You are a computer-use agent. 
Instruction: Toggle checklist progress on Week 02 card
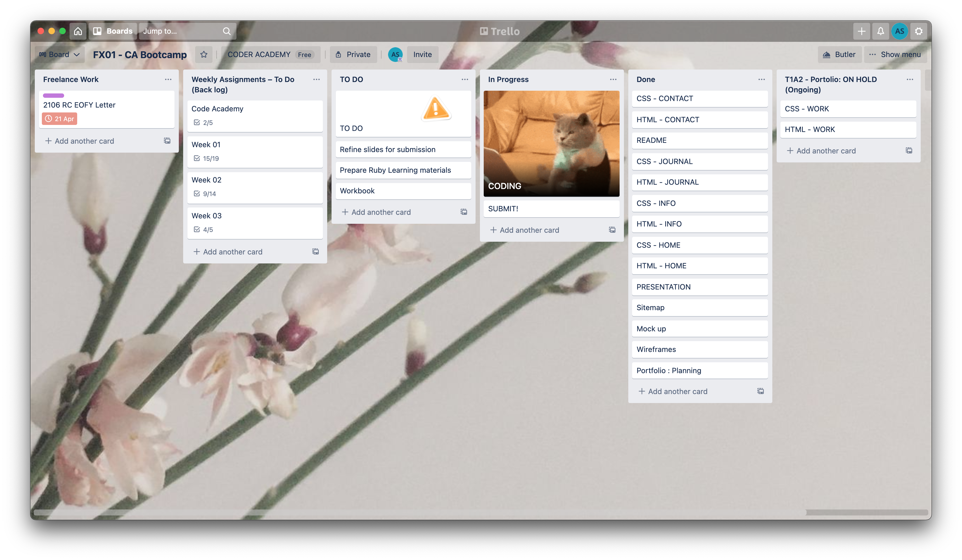[x=204, y=193]
